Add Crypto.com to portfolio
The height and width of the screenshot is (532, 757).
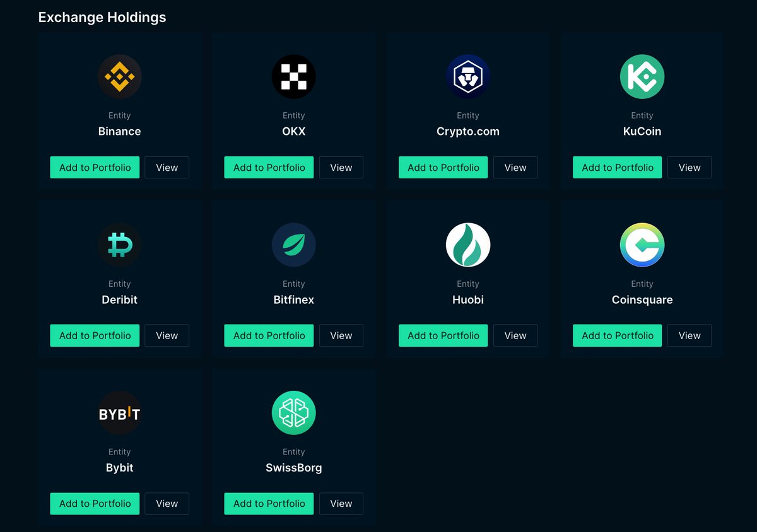click(x=443, y=167)
